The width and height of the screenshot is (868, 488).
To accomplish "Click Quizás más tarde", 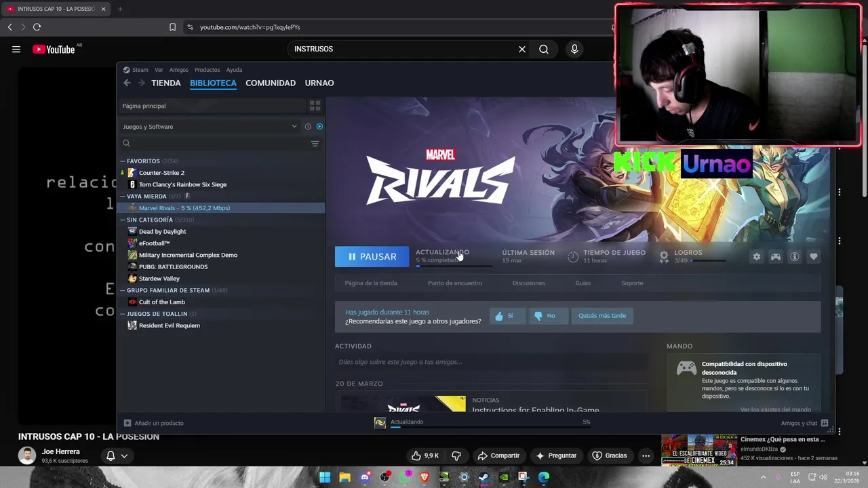I will coord(602,316).
